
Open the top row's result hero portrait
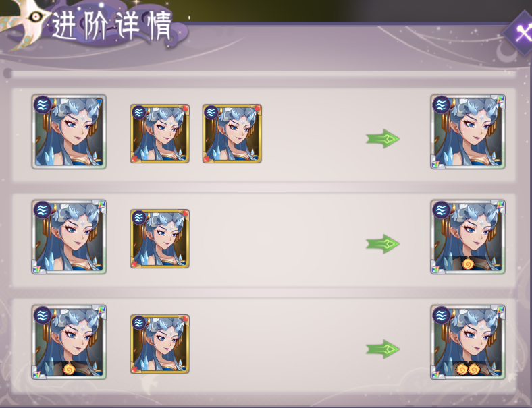coord(468,132)
